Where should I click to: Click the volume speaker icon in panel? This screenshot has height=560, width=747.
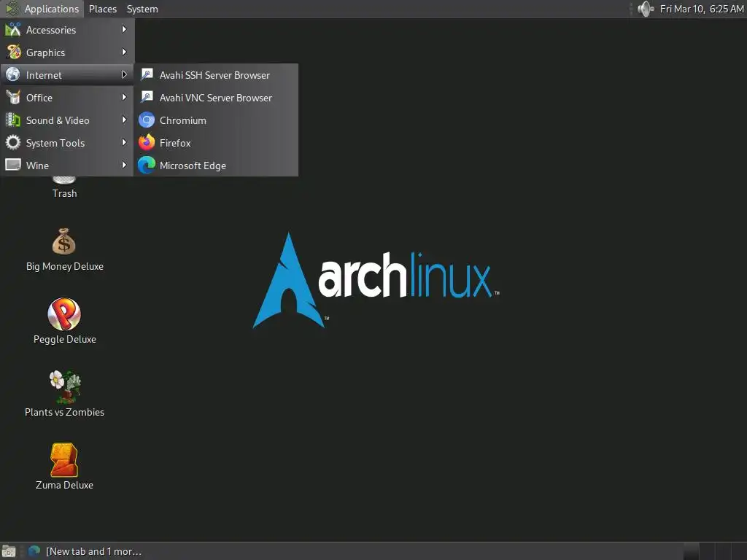click(646, 9)
